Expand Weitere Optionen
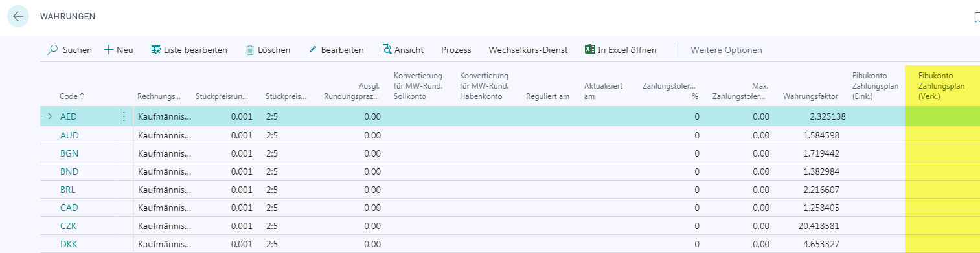Viewport: 980px width, 253px height. click(726, 50)
